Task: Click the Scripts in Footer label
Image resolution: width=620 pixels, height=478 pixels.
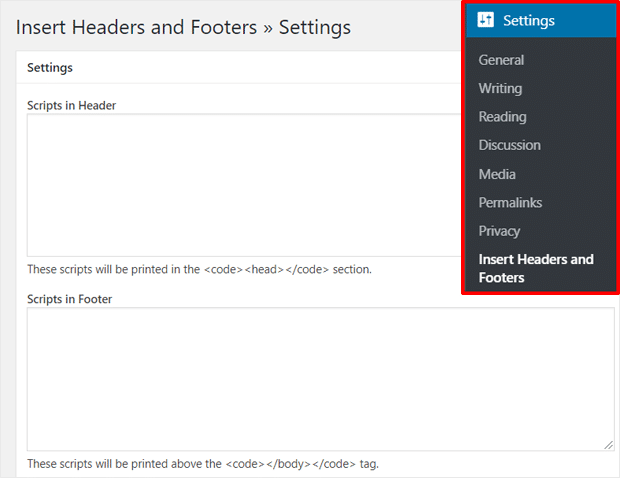Action: point(69,299)
